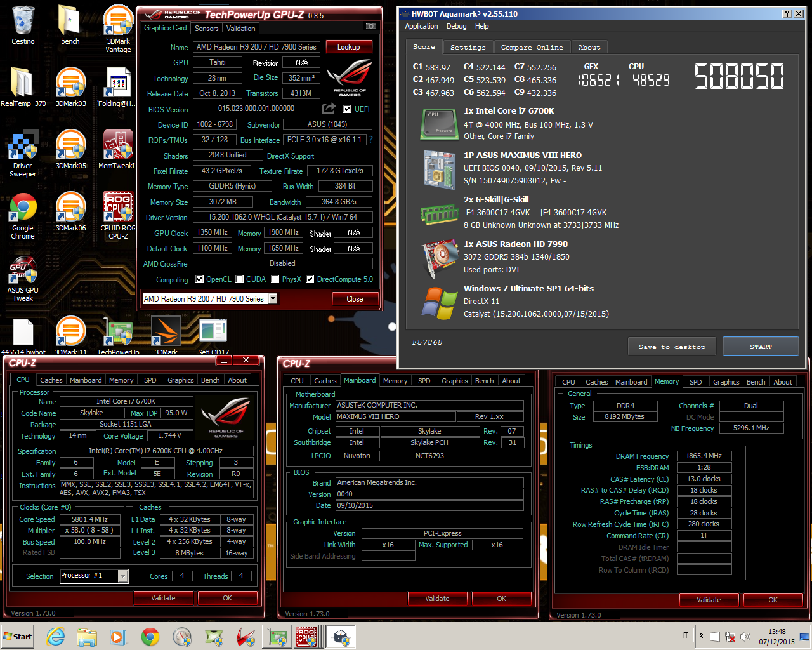
Task: Open Internet Explorer from the taskbar
Action: click(56, 637)
